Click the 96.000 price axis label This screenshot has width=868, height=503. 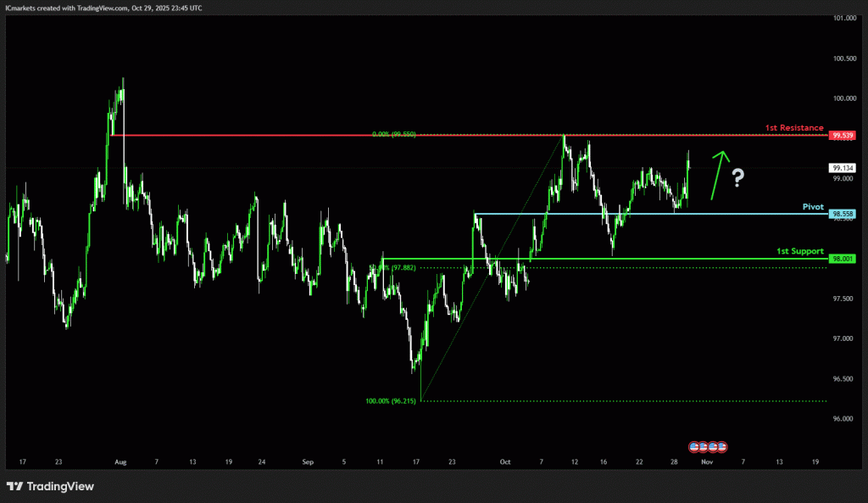point(843,418)
